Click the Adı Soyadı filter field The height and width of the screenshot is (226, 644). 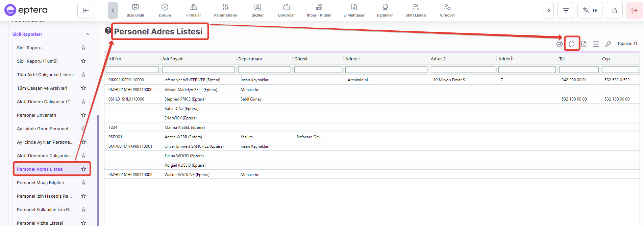198,69
